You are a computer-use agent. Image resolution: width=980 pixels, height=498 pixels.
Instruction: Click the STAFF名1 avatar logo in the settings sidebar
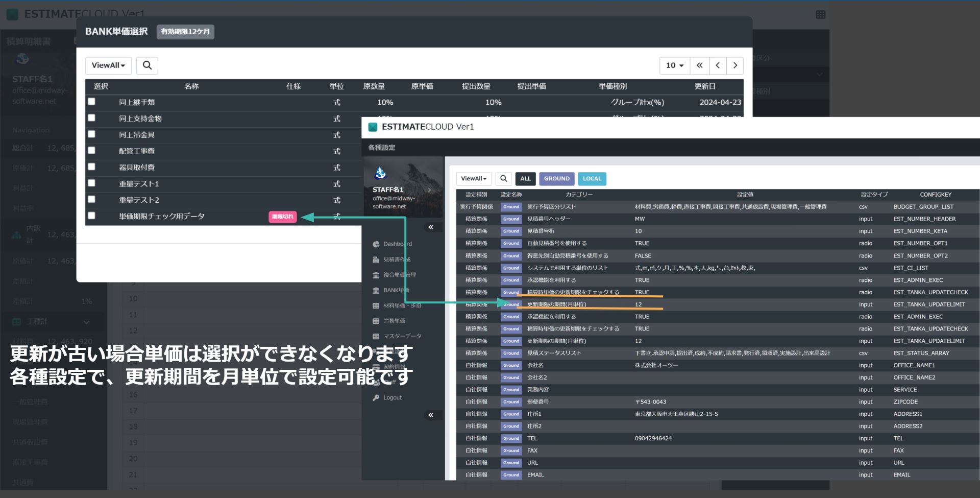380,173
